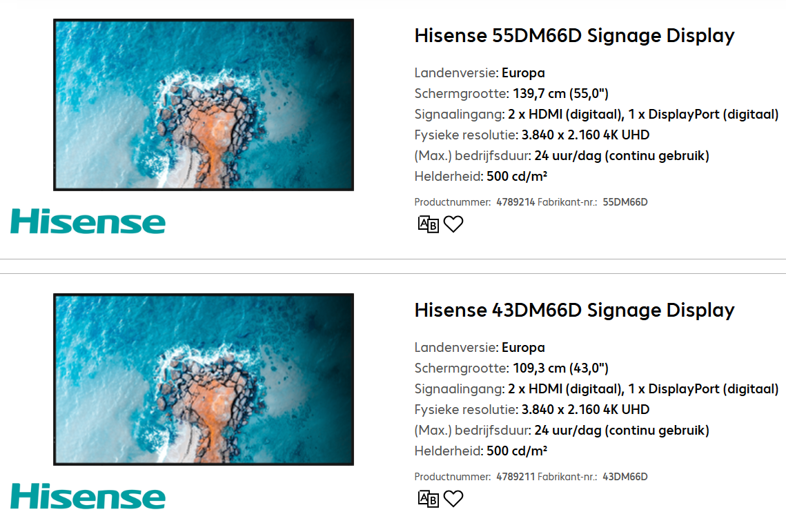The image size is (786, 532).
Task: Select manufacturer number 55DM66D below specs
Action: click(625, 202)
